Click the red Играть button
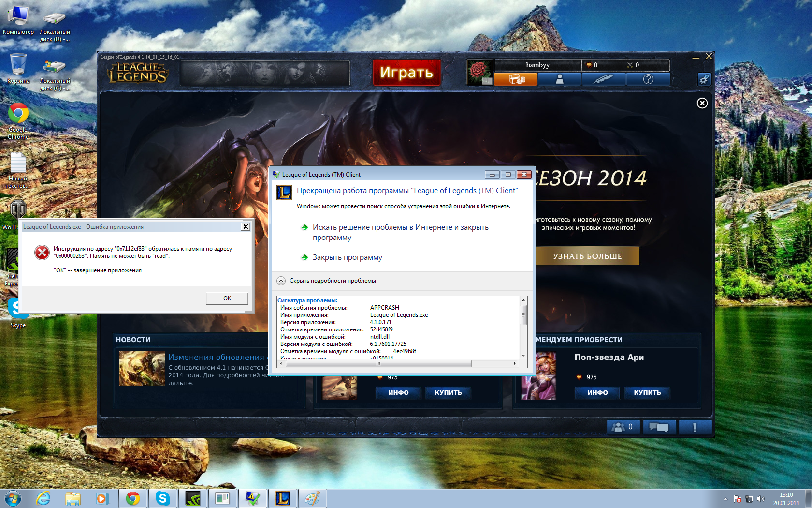Screen dimensions: 812x508 point(406,73)
